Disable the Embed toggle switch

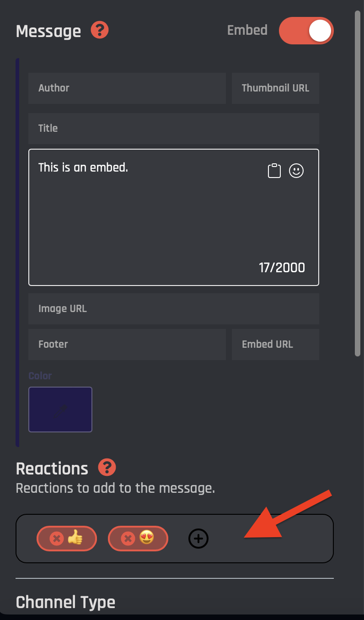pos(306,31)
